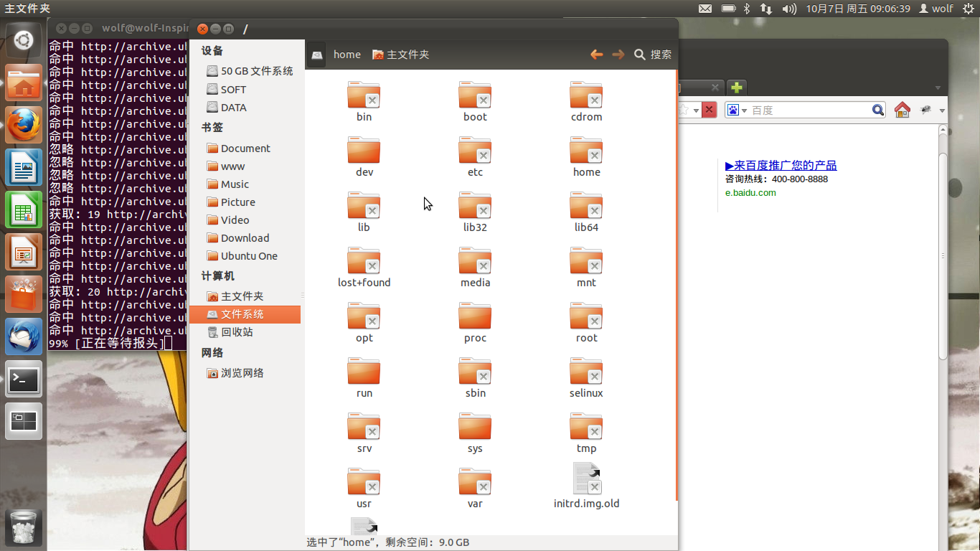Select 主文件夹 in the sidebar

pos(235,296)
